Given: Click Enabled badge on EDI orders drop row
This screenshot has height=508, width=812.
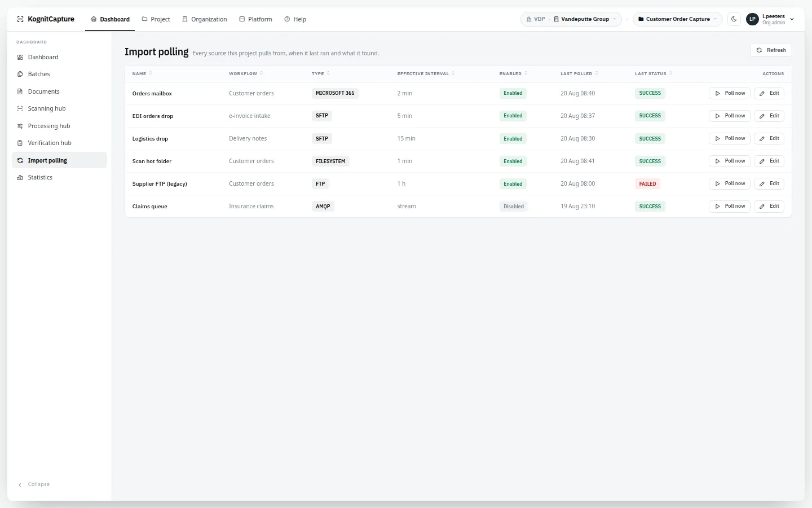Looking at the screenshot, I should pos(513,116).
